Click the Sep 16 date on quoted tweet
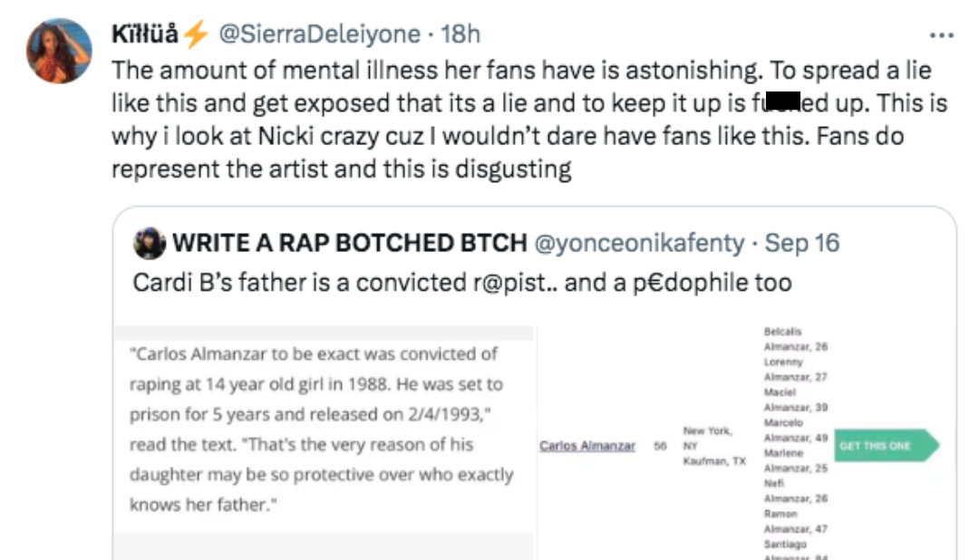 click(802, 243)
